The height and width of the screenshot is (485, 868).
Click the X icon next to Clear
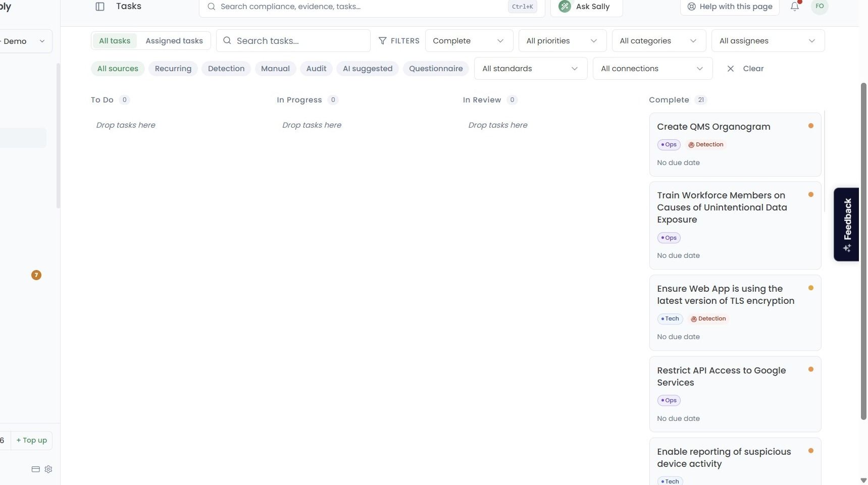731,69
